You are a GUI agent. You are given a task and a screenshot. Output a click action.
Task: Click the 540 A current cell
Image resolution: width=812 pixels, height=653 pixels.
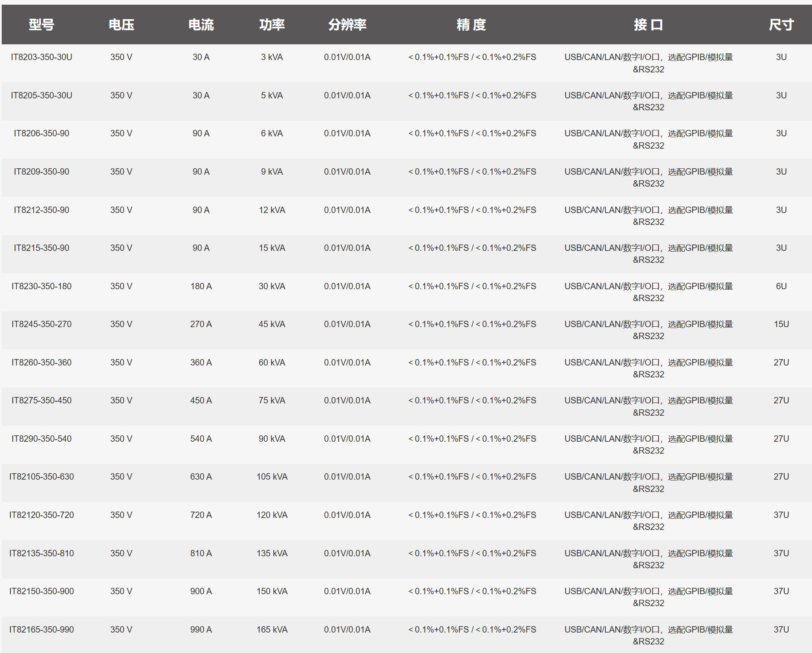click(x=201, y=439)
